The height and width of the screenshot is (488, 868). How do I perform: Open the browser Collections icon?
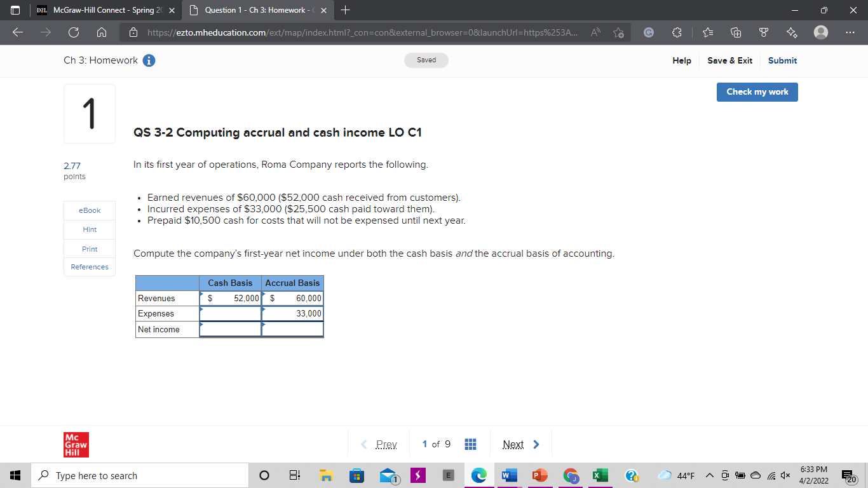(738, 32)
